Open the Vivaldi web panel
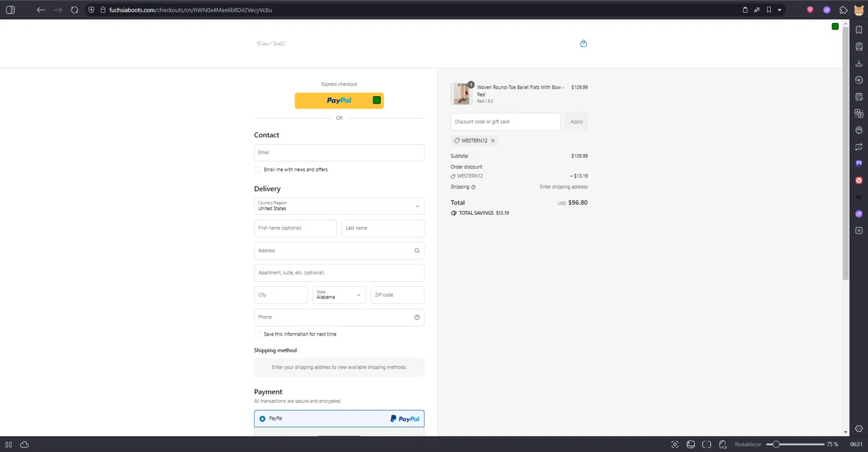This screenshot has height=452, width=868. (859, 181)
